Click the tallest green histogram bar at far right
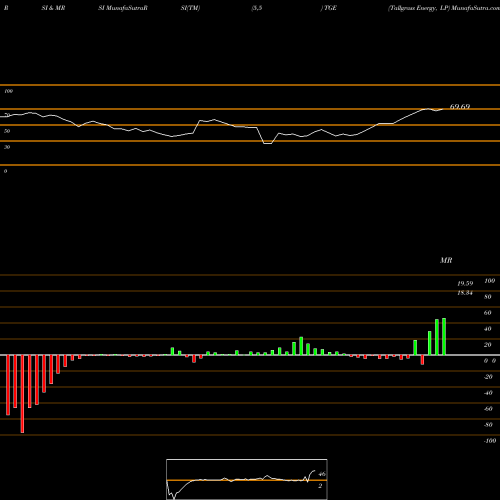Viewport: 500px width, 500px height. click(x=444, y=337)
